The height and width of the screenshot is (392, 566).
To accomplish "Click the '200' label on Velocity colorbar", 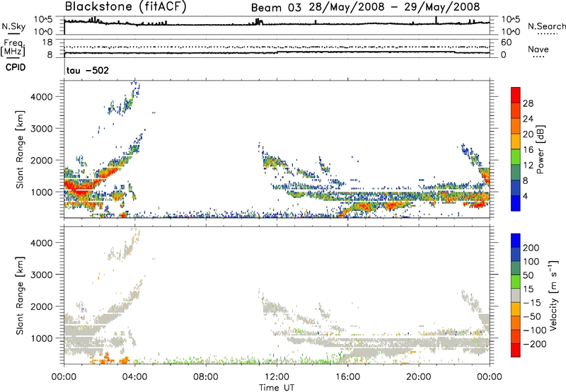I will coord(531,248).
